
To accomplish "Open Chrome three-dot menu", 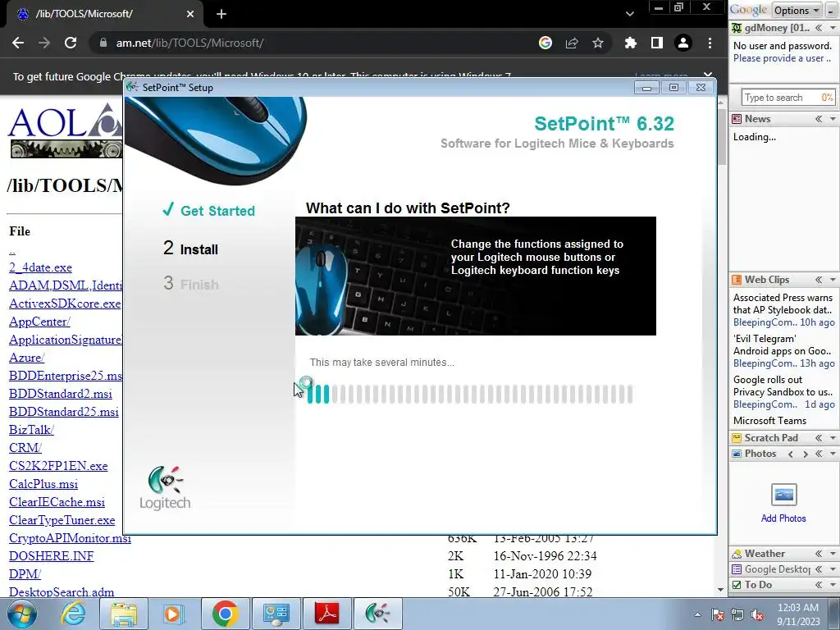I will tap(710, 43).
